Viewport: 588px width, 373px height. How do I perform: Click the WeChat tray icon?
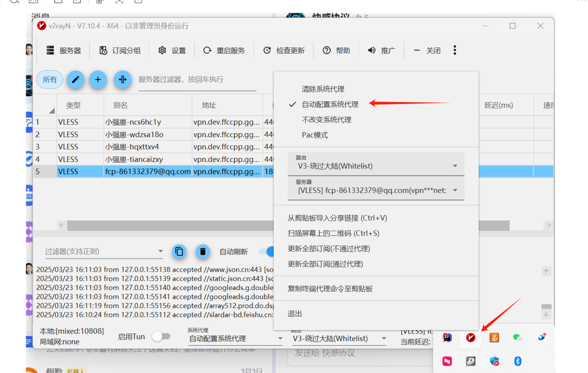pyautogui.click(x=518, y=338)
